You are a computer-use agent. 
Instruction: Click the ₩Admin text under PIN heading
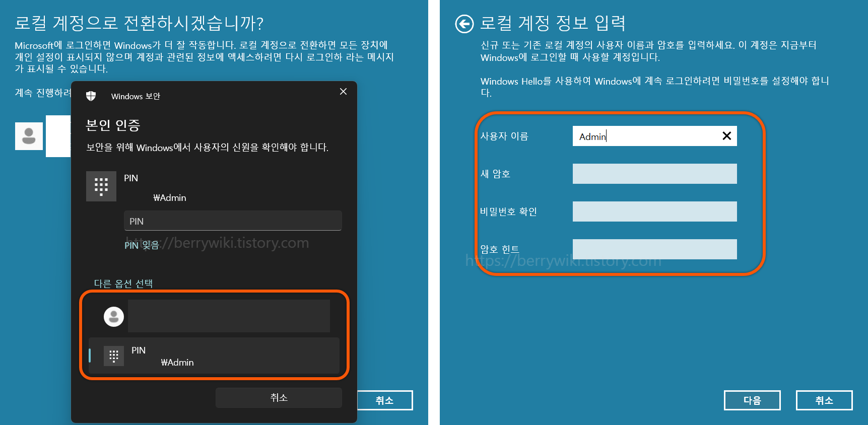[x=170, y=198]
